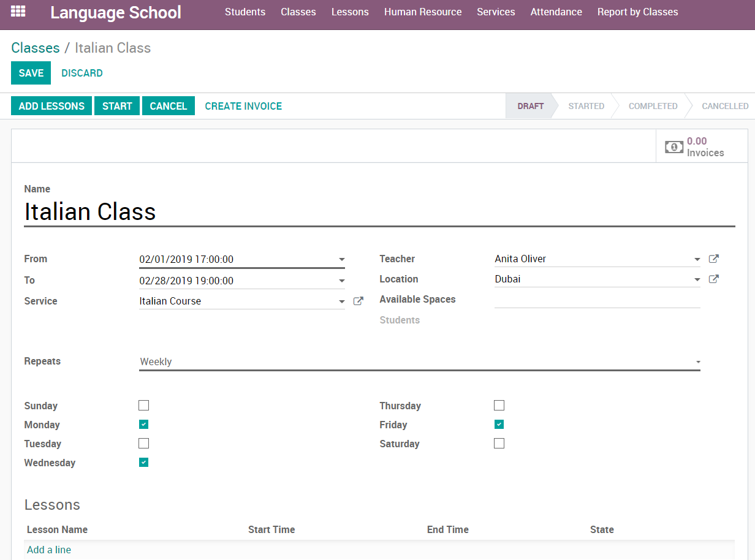Screen dimensions: 755x560
Task: Expand the Service dropdown arrow
Action: point(342,302)
